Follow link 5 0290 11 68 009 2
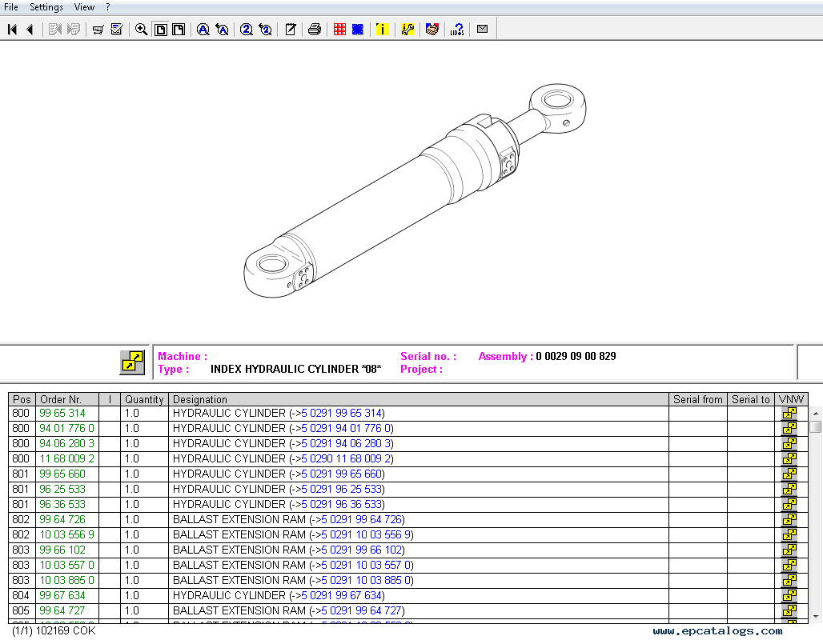 pyautogui.click(x=347, y=459)
